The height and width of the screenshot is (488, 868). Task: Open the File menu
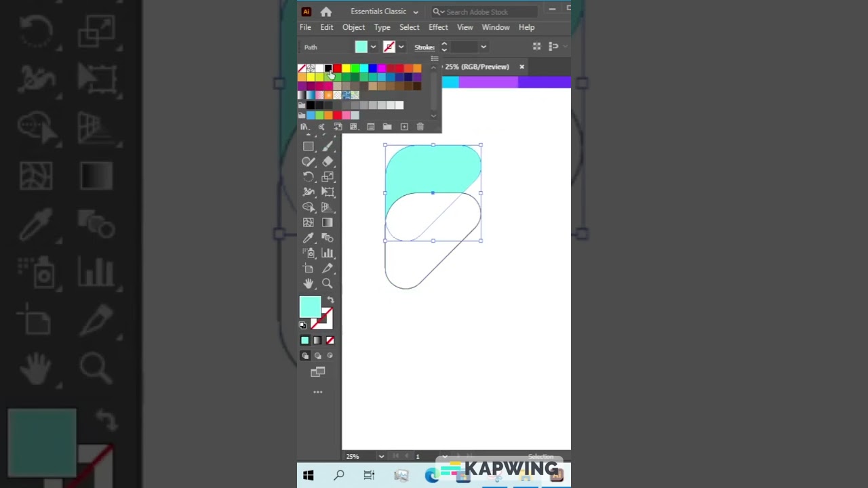pos(305,27)
